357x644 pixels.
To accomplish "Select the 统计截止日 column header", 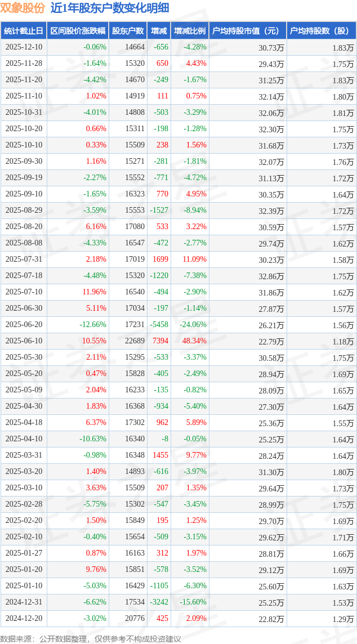I will tap(24, 31).
